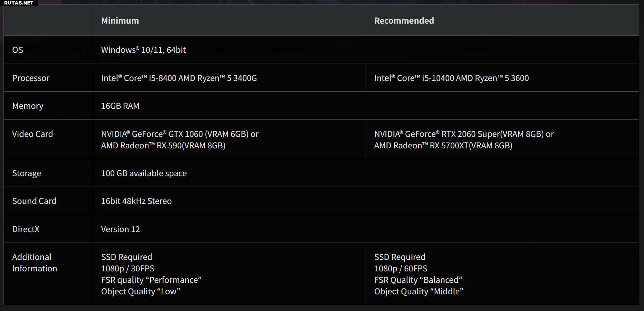The height and width of the screenshot is (311, 644).
Task: Click the 100 GB available space value
Action: (144, 173)
